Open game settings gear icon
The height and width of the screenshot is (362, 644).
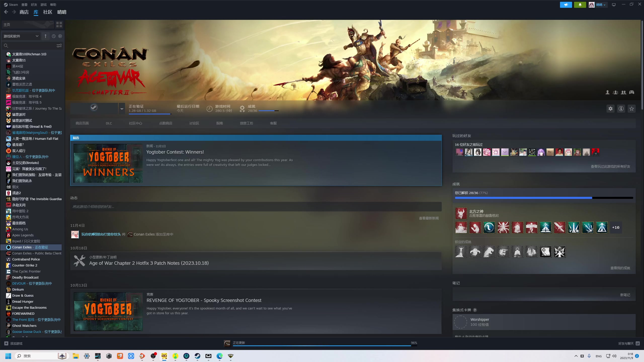click(x=611, y=109)
